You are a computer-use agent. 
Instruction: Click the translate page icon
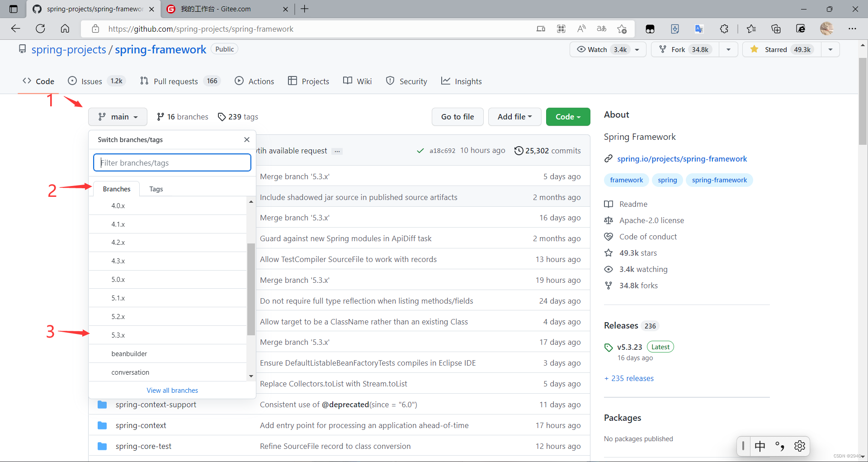click(602, 29)
